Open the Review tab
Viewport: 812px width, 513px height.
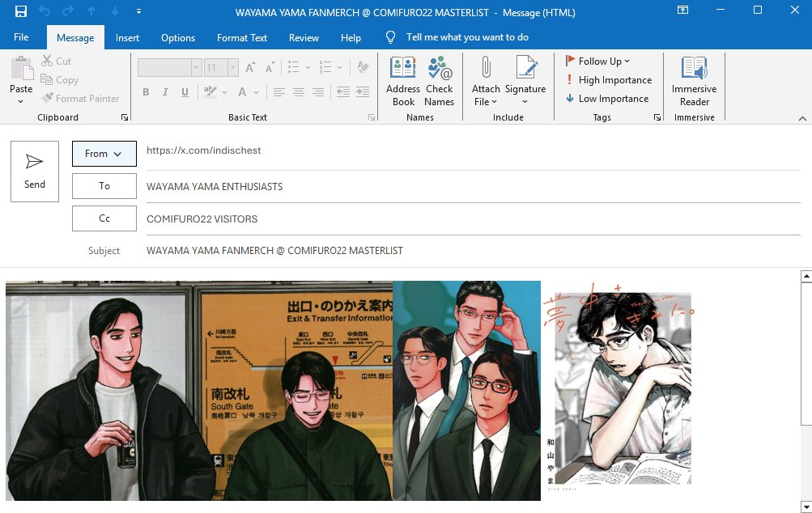(x=304, y=38)
